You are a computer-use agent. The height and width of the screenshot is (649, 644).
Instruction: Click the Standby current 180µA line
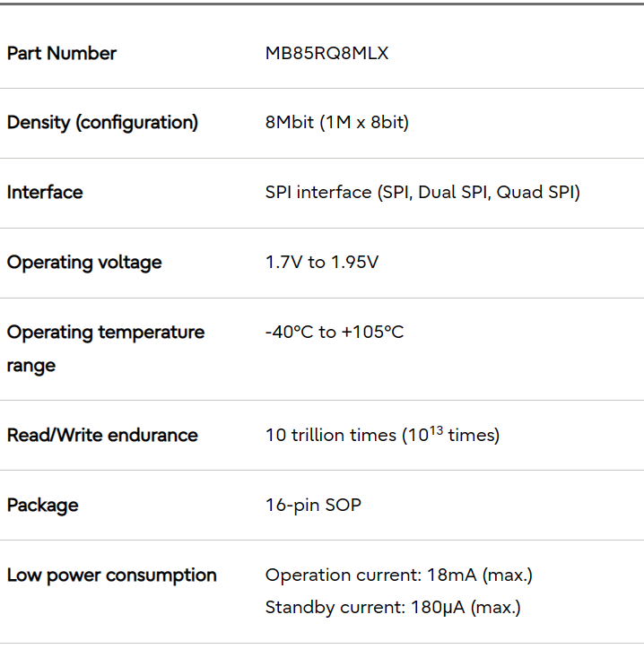pos(392,608)
